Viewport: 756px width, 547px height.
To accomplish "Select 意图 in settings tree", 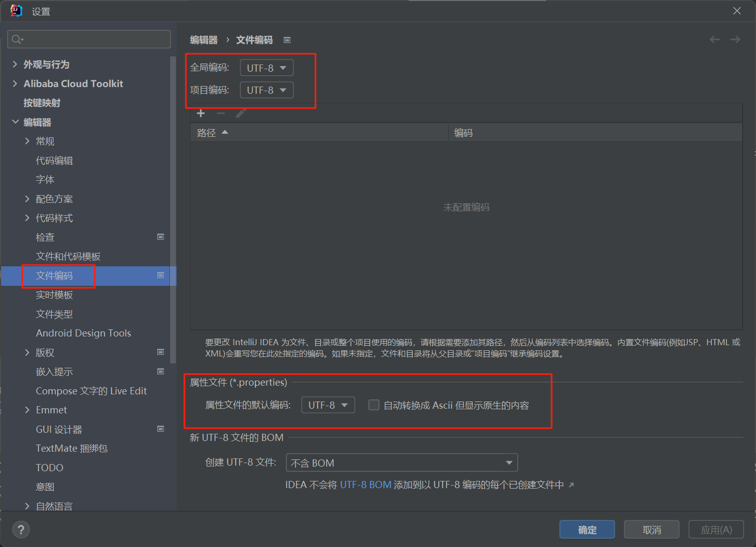I will (45, 487).
